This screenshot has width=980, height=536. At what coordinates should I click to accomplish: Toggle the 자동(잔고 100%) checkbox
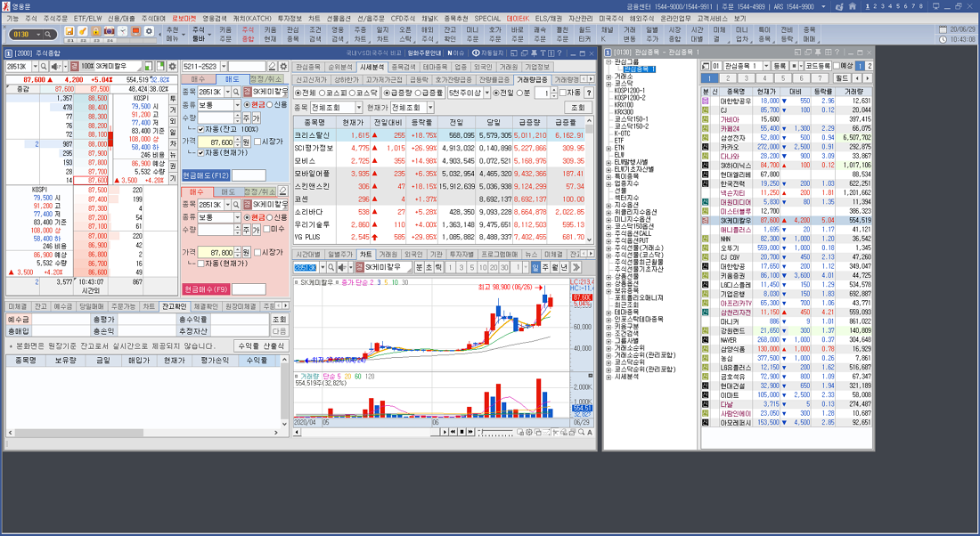(x=200, y=129)
